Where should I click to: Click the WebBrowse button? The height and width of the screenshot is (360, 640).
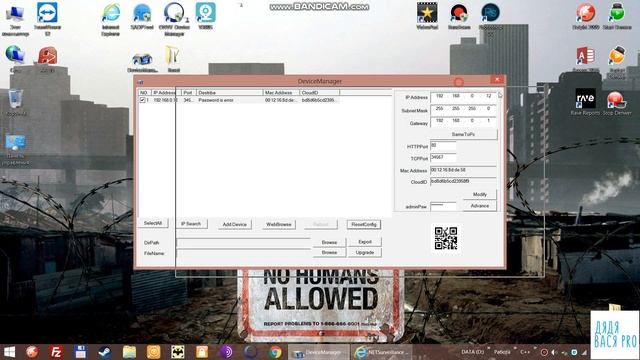pos(279,224)
